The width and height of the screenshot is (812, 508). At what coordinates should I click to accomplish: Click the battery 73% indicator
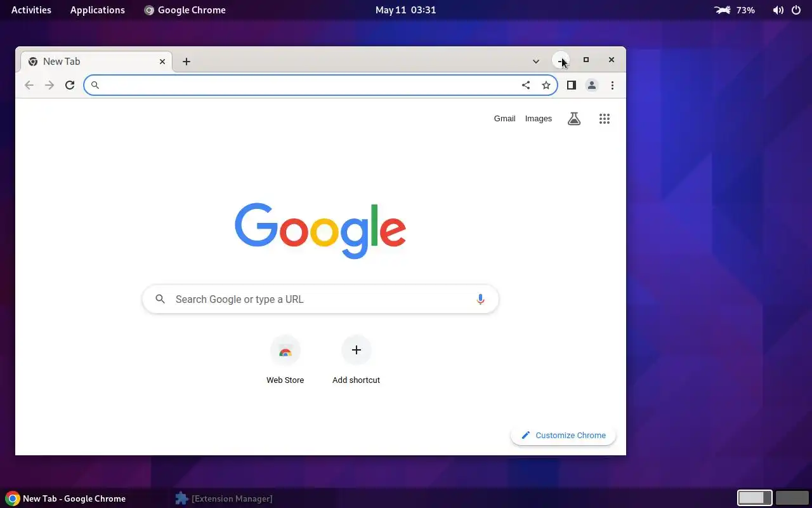(x=735, y=10)
